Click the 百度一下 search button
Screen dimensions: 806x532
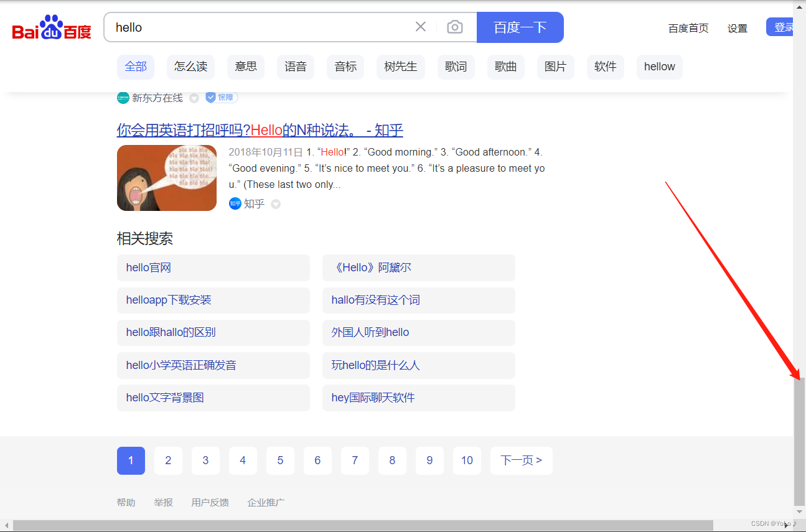(x=520, y=27)
